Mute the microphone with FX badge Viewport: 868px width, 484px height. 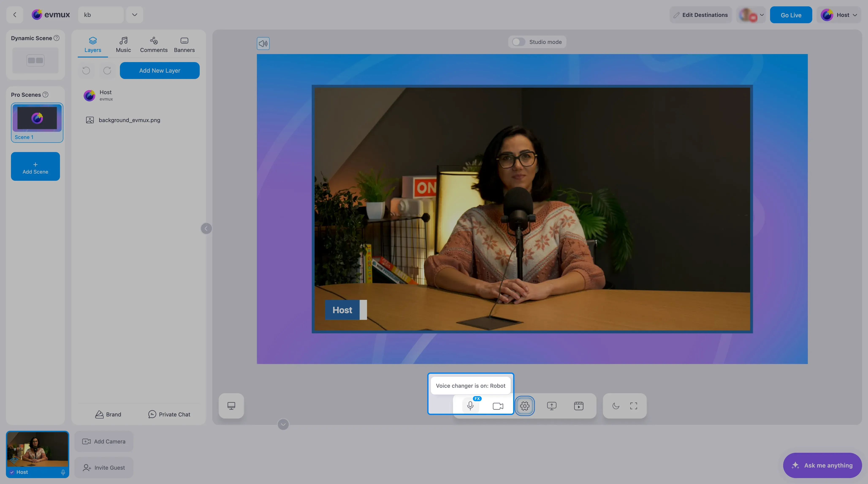pyautogui.click(x=470, y=406)
